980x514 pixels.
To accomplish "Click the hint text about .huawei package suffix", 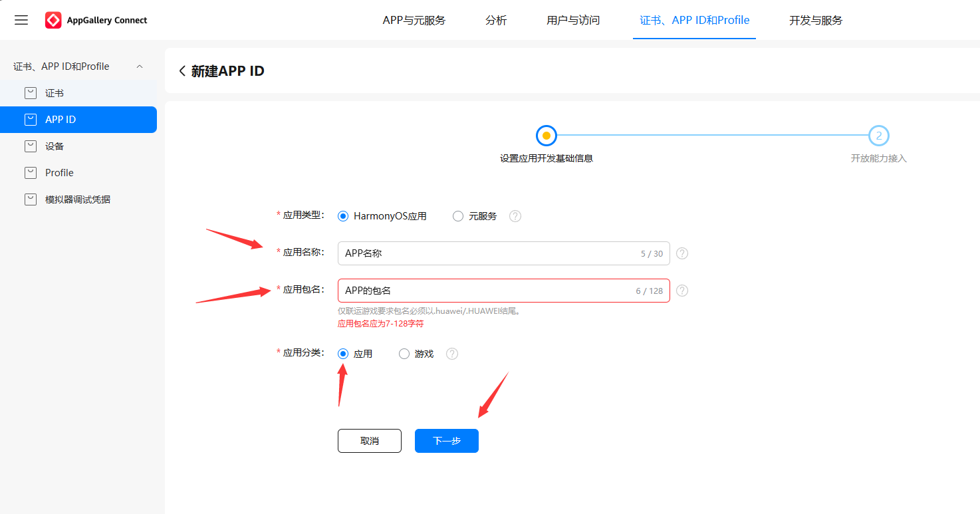I will [x=429, y=311].
